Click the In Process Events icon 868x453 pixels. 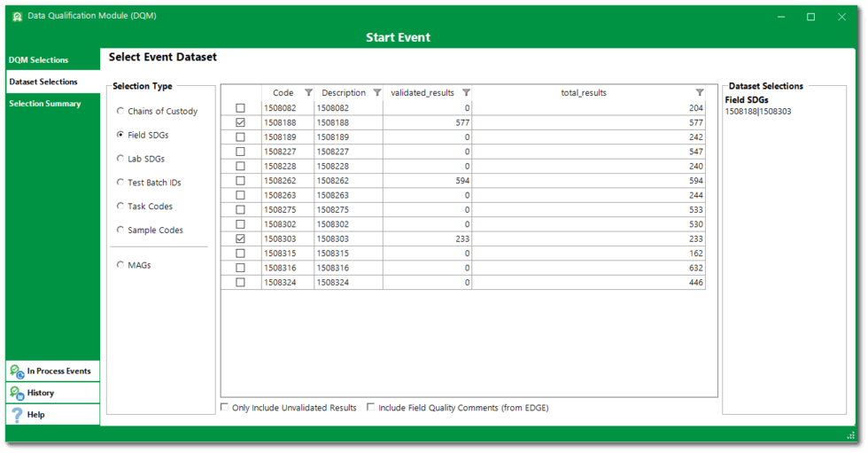(x=17, y=371)
